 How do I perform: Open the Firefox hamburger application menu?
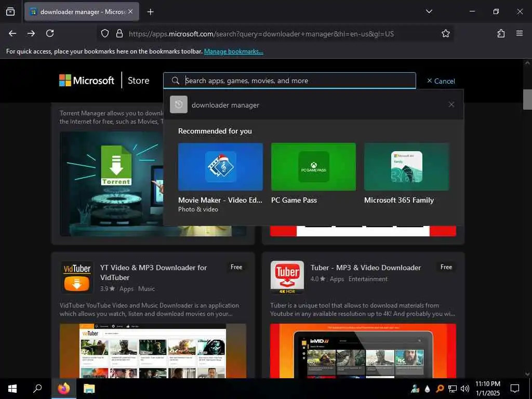pos(520,33)
